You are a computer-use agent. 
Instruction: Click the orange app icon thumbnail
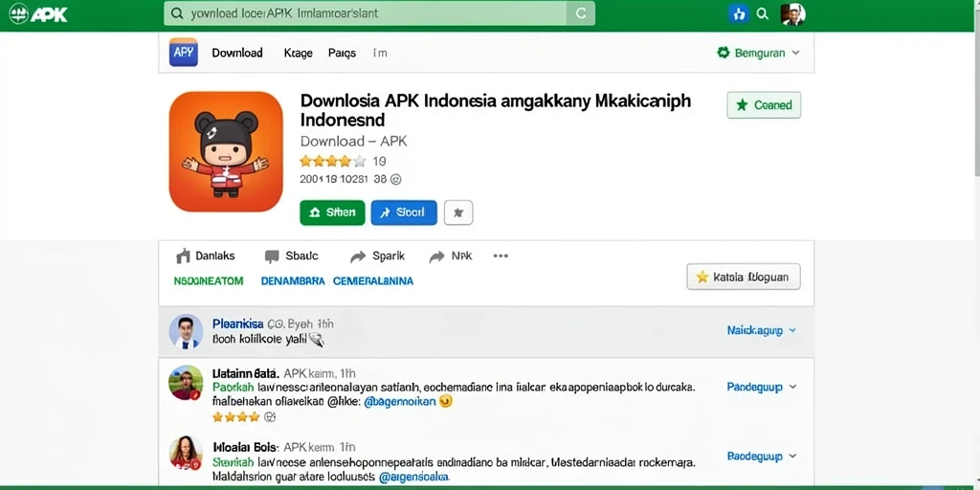[226, 152]
